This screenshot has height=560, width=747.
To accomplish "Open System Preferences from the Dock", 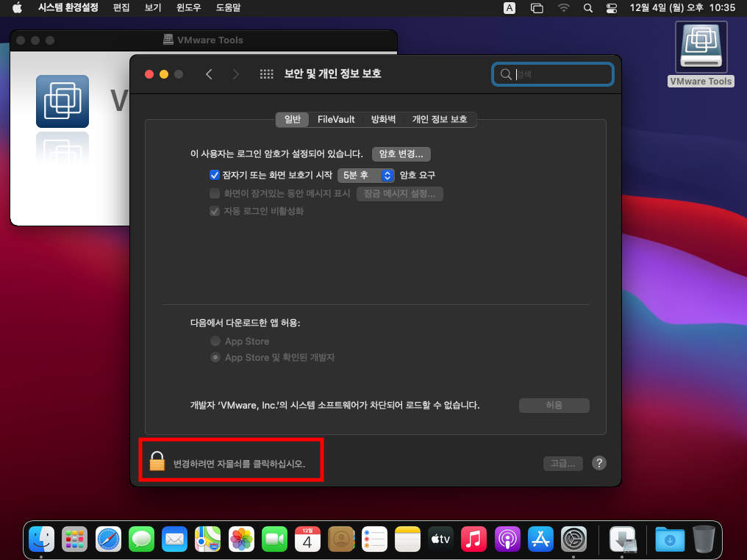I will click(x=573, y=539).
